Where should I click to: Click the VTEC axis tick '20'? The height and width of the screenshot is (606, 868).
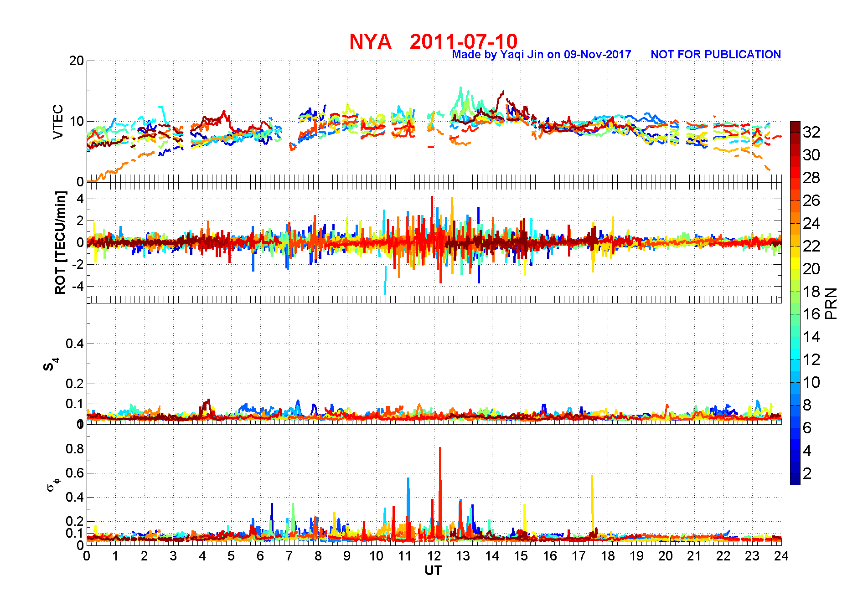[77, 61]
